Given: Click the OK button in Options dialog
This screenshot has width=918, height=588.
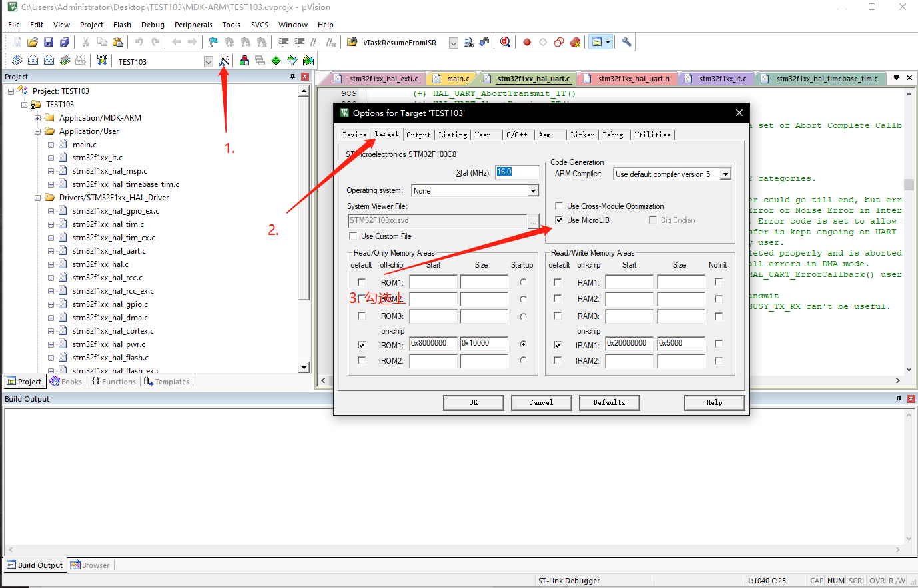Looking at the screenshot, I should pos(473,402).
